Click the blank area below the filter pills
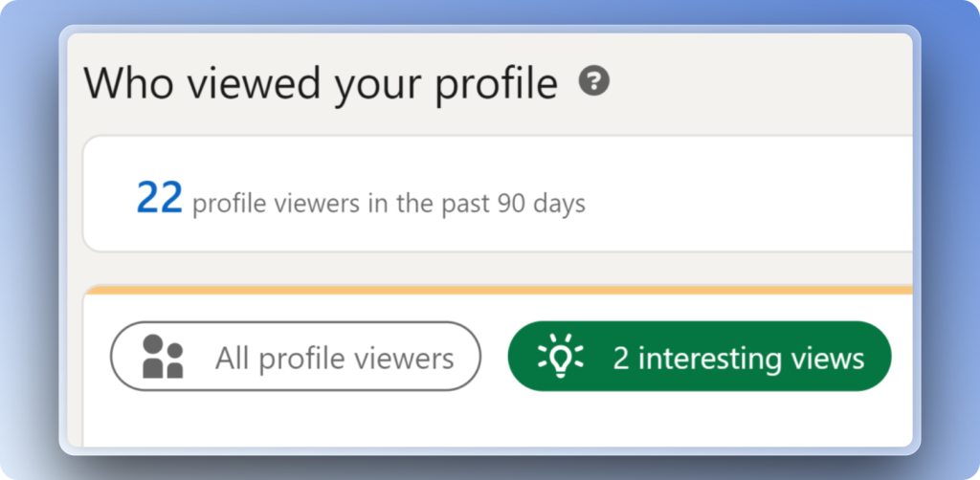This screenshot has height=480, width=980. tap(479, 419)
